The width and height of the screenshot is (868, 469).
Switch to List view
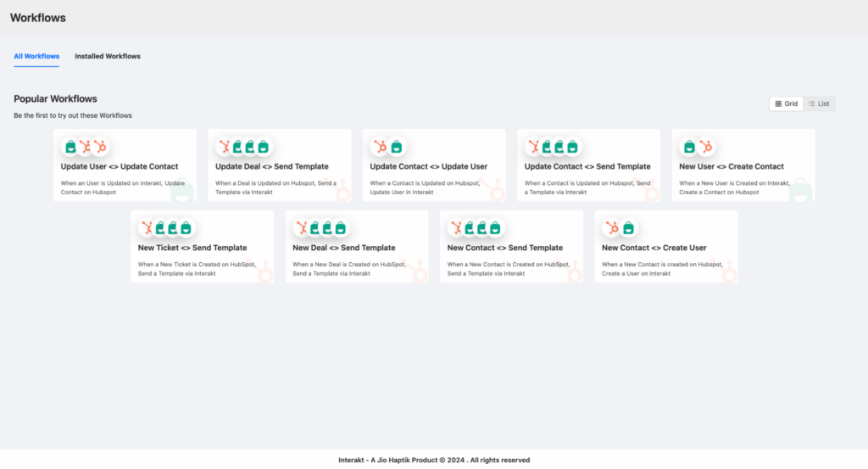[819, 103]
